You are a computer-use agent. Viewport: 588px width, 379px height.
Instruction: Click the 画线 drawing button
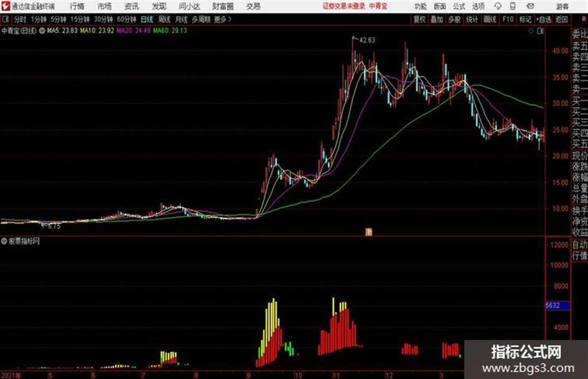coord(490,19)
